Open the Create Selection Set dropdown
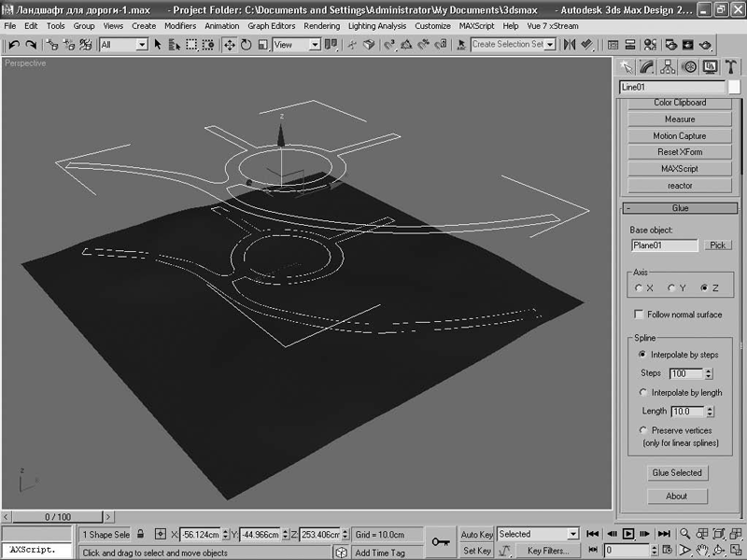 [x=550, y=45]
